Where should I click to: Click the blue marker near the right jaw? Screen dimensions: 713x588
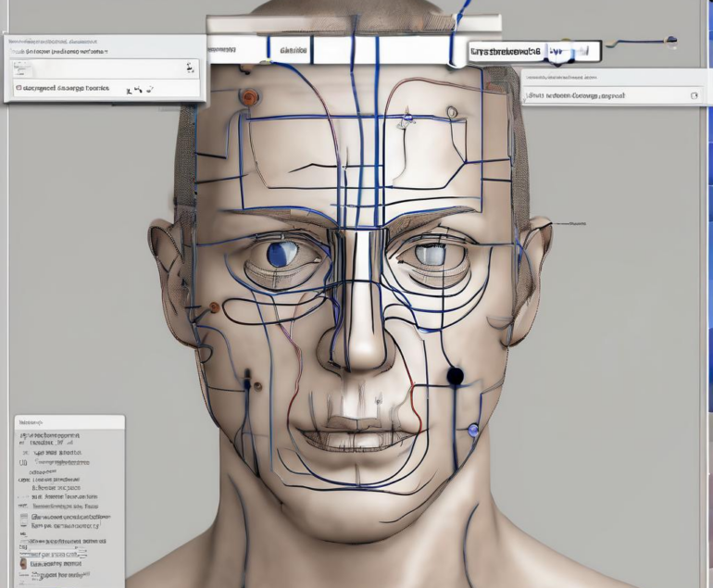(474, 429)
